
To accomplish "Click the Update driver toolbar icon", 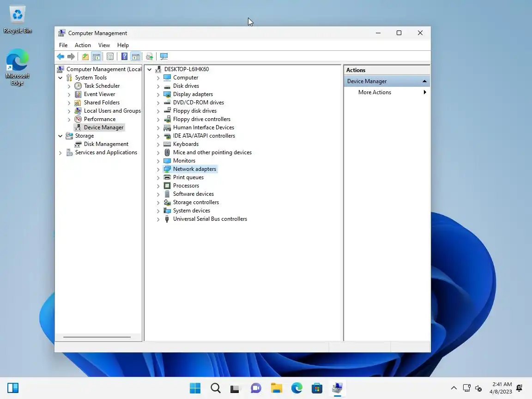I will tap(149, 56).
